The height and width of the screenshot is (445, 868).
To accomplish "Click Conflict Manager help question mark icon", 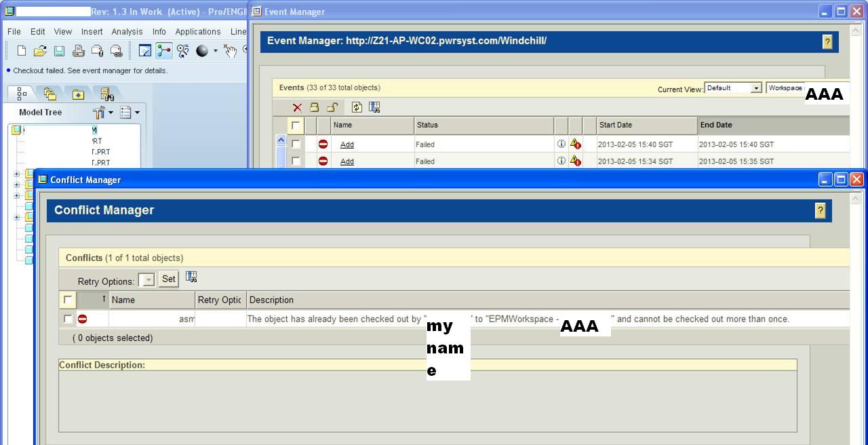I will point(821,210).
